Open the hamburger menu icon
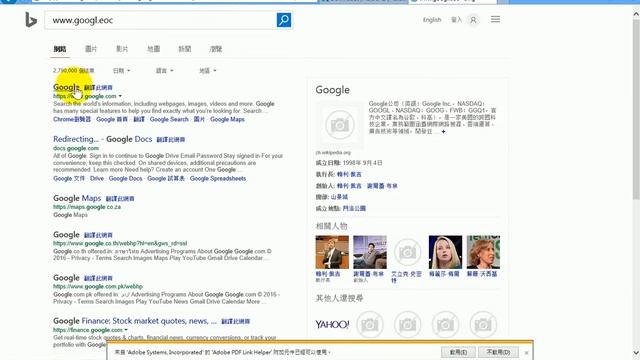The width and height of the screenshot is (640, 360). click(495, 19)
